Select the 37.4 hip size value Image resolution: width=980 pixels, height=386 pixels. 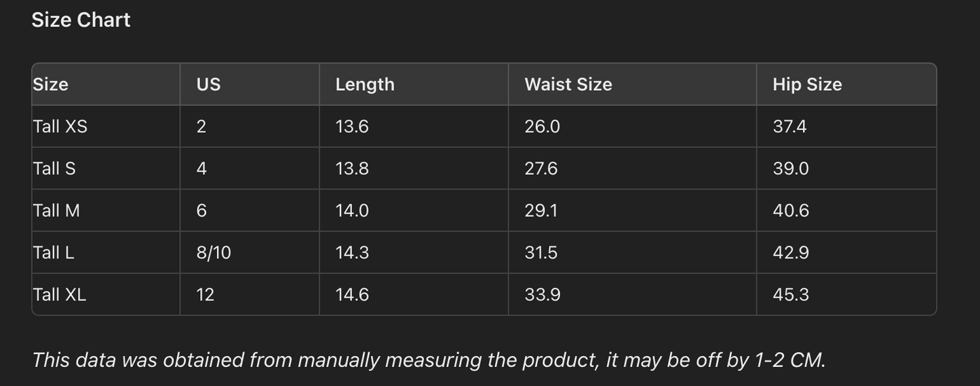tap(789, 126)
